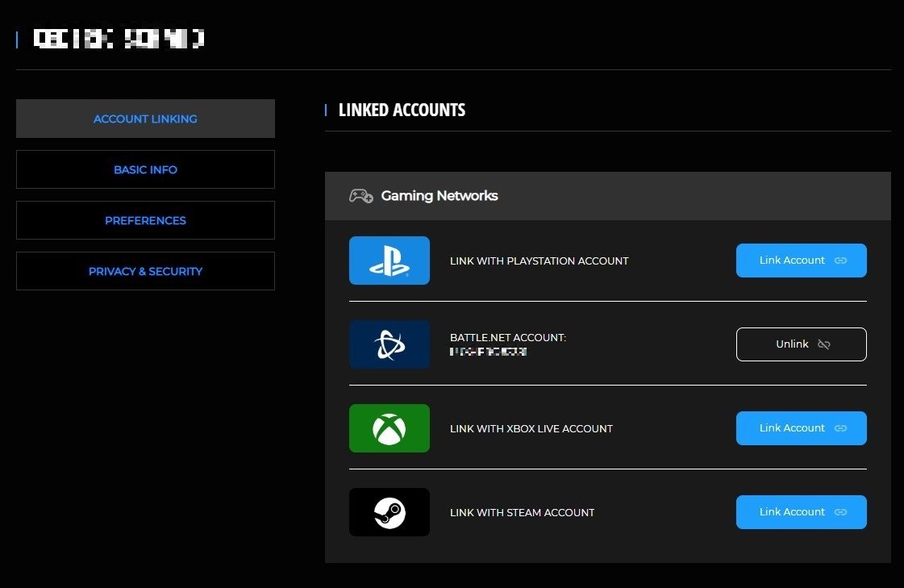Click the PlayStation logo tile

pyautogui.click(x=390, y=261)
